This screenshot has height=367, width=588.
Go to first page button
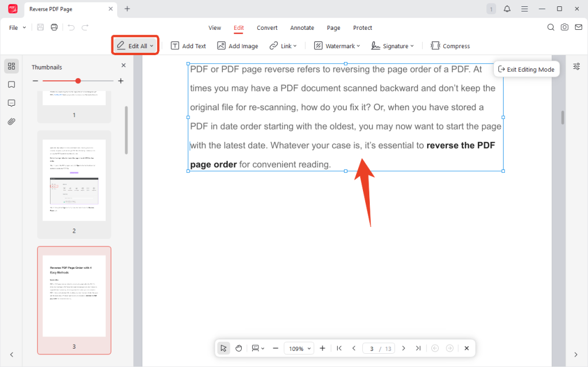coord(339,348)
